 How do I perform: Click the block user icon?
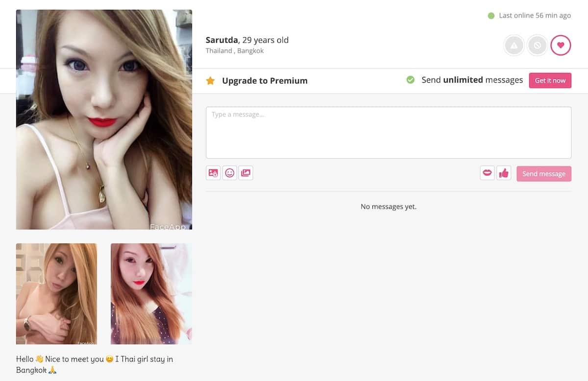pos(537,46)
